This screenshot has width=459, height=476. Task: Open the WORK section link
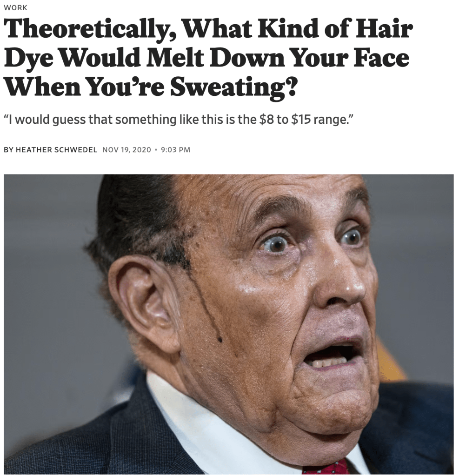[15, 8]
